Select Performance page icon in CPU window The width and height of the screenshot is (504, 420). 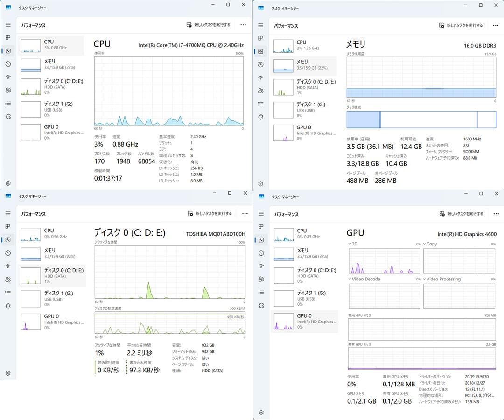point(8,51)
